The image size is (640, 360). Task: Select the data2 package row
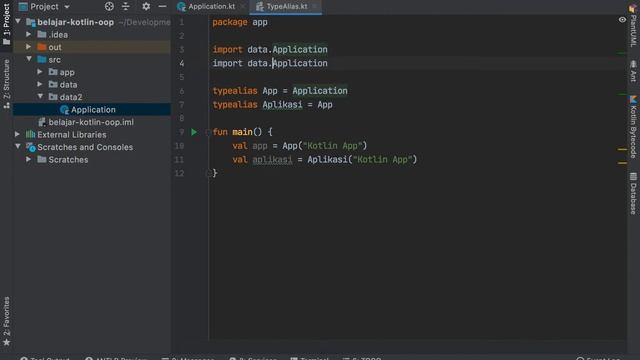point(92,97)
